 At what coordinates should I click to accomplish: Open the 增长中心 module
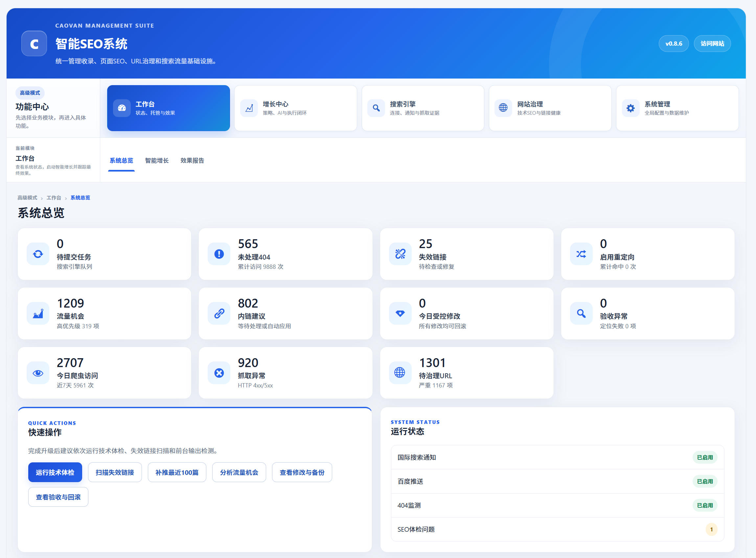pos(295,108)
